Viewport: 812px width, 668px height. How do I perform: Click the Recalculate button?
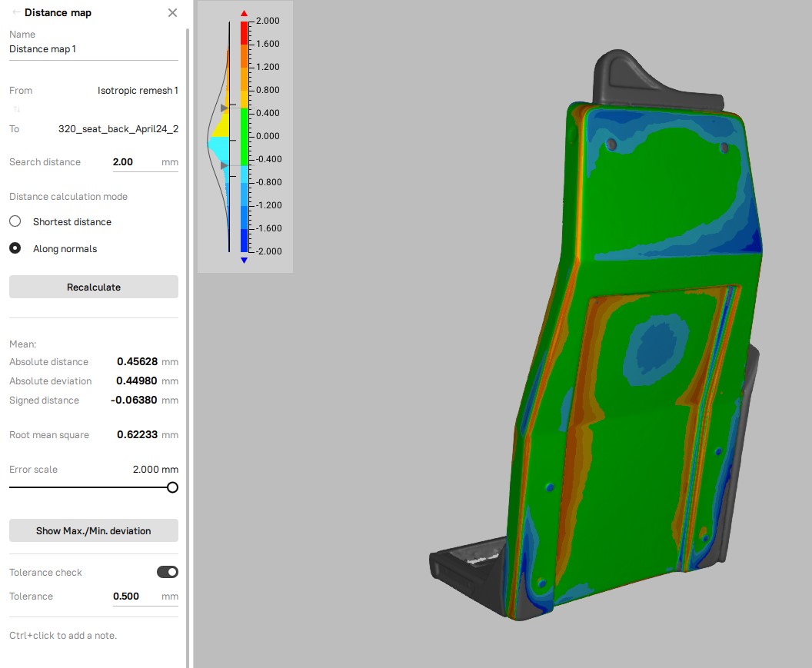(x=94, y=287)
